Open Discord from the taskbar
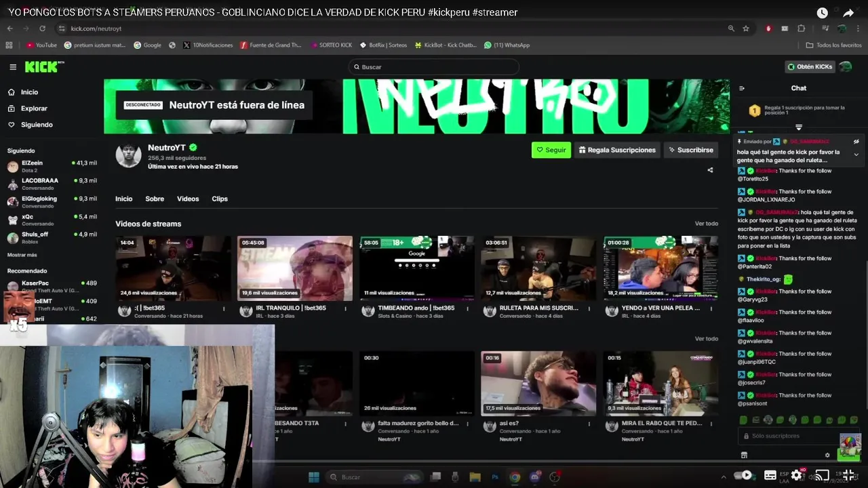Viewport: 868px width, 488px height. [535, 476]
